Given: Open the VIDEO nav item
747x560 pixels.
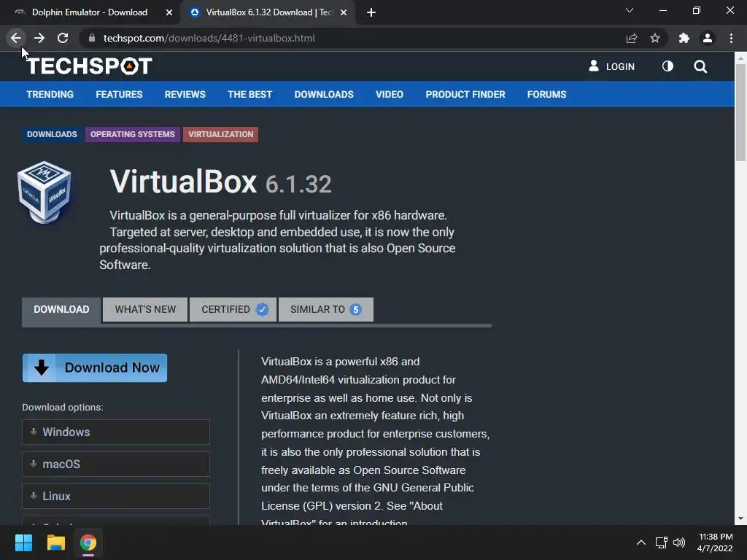Looking at the screenshot, I should [390, 94].
